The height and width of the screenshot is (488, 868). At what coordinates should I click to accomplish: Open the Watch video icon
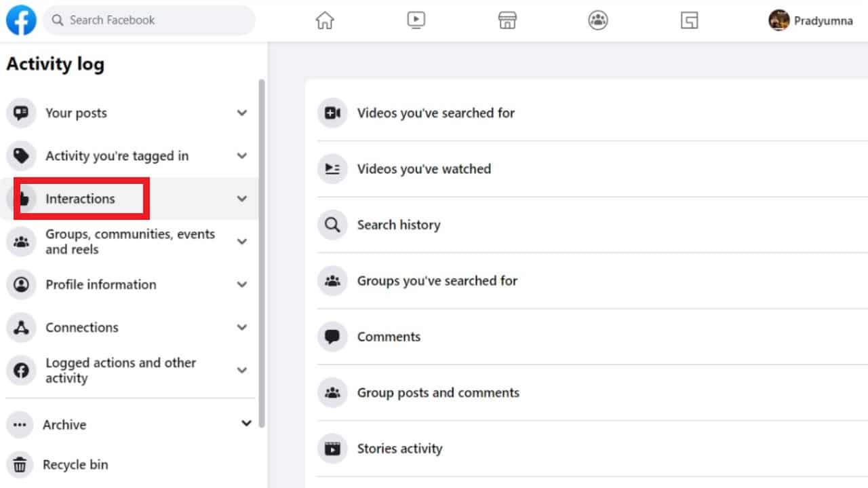(416, 20)
